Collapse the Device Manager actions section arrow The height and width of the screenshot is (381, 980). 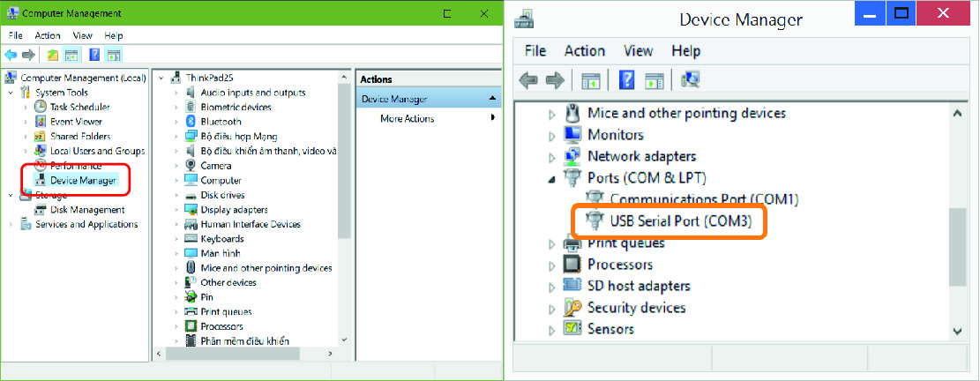pos(492,99)
